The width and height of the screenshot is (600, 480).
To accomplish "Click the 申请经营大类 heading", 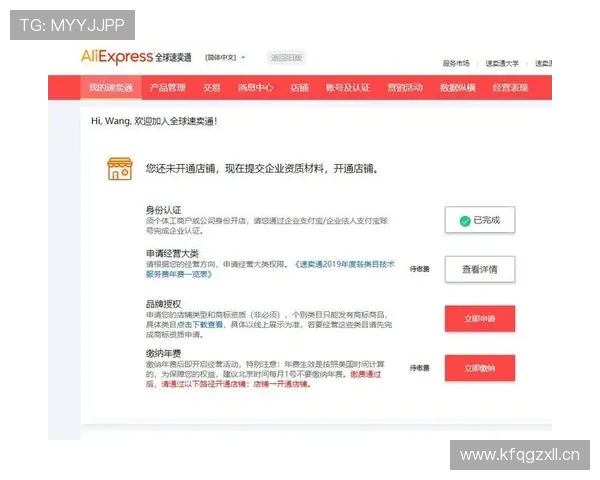I will 172,253.
